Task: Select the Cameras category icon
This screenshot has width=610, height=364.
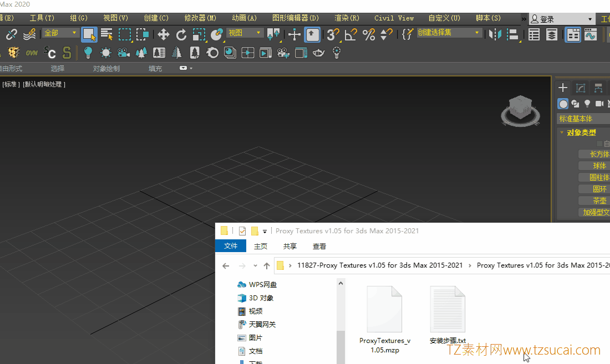Action: [599, 104]
